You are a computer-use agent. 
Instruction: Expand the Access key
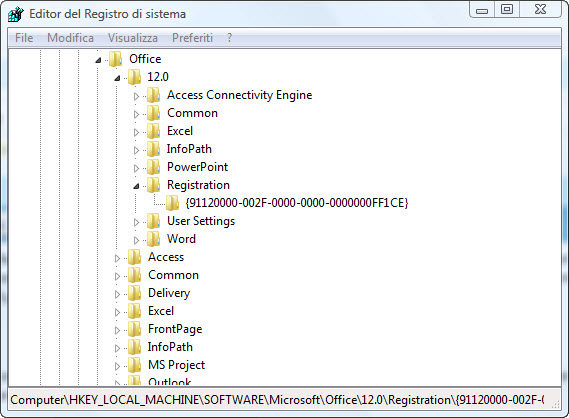click(117, 258)
